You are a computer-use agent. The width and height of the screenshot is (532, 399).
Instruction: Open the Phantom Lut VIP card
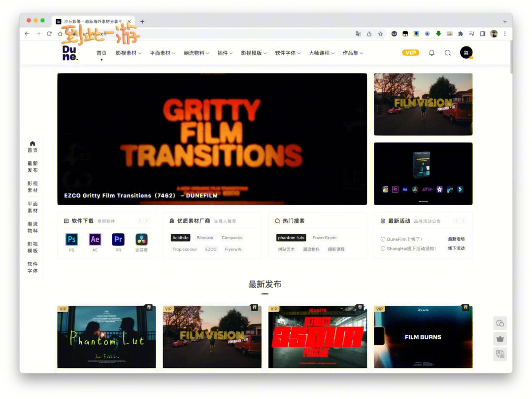[x=106, y=336]
